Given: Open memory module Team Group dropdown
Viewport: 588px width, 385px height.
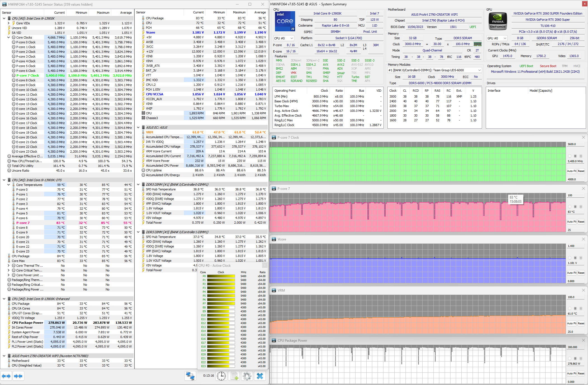Looking at the screenshot, I should (435, 70).
